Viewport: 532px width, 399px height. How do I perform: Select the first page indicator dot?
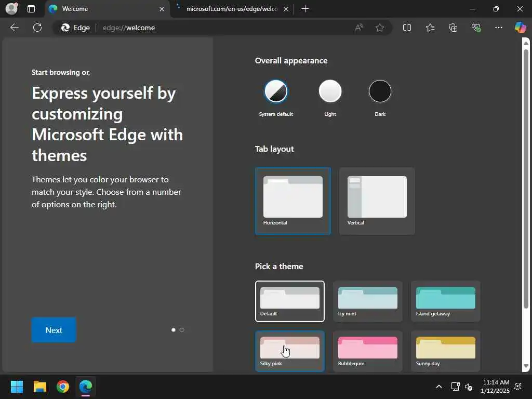point(174,330)
